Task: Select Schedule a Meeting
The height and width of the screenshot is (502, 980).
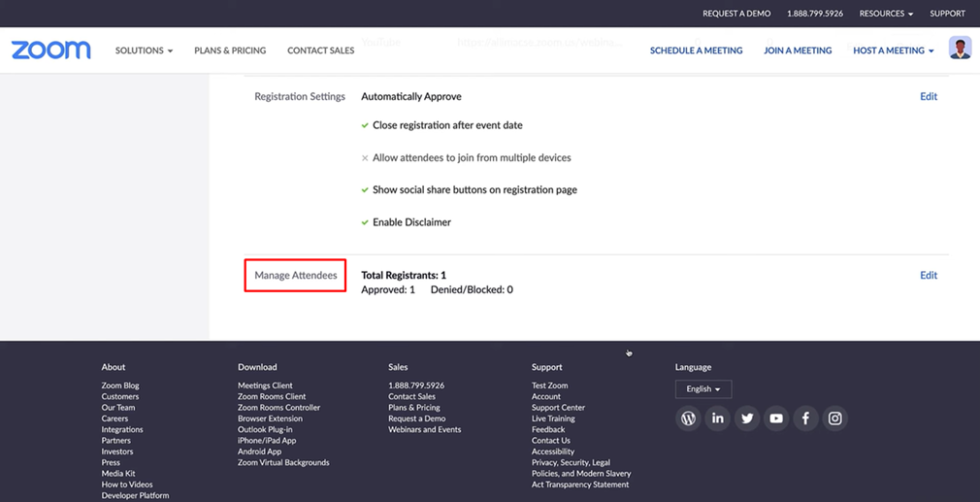Action: point(696,50)
